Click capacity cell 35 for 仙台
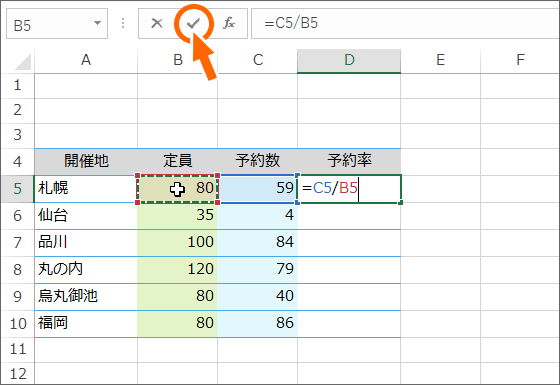Image resolution: width=560 pixels, height=385 pixels. 178,216
